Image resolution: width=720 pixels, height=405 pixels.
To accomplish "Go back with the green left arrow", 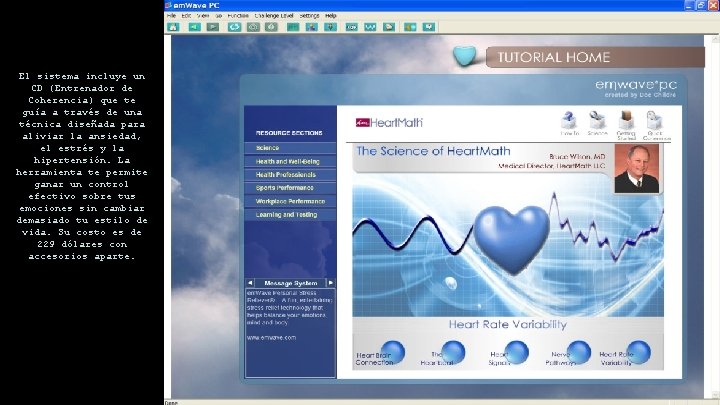I will pos(195,27).
